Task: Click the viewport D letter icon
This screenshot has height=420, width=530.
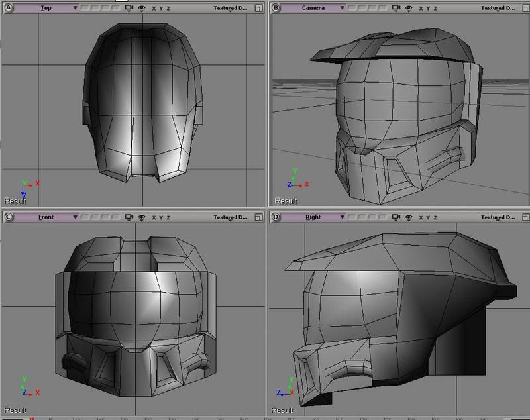Action: click(x=276, y=217)
